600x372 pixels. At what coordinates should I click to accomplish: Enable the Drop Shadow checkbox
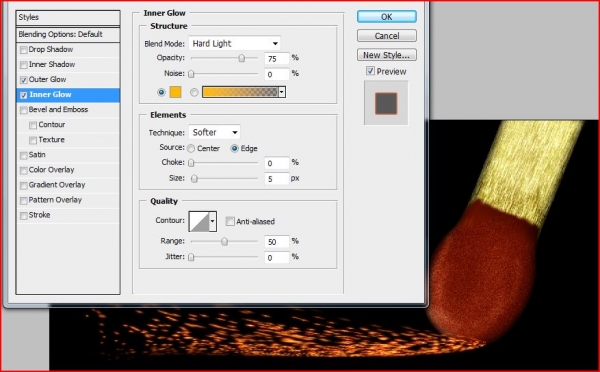(x=24, y=50)
